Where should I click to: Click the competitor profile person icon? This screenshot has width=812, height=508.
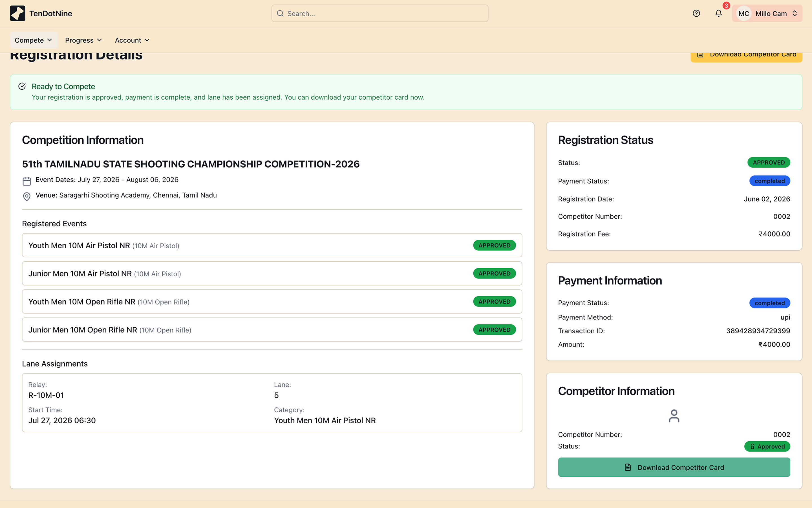674,416
